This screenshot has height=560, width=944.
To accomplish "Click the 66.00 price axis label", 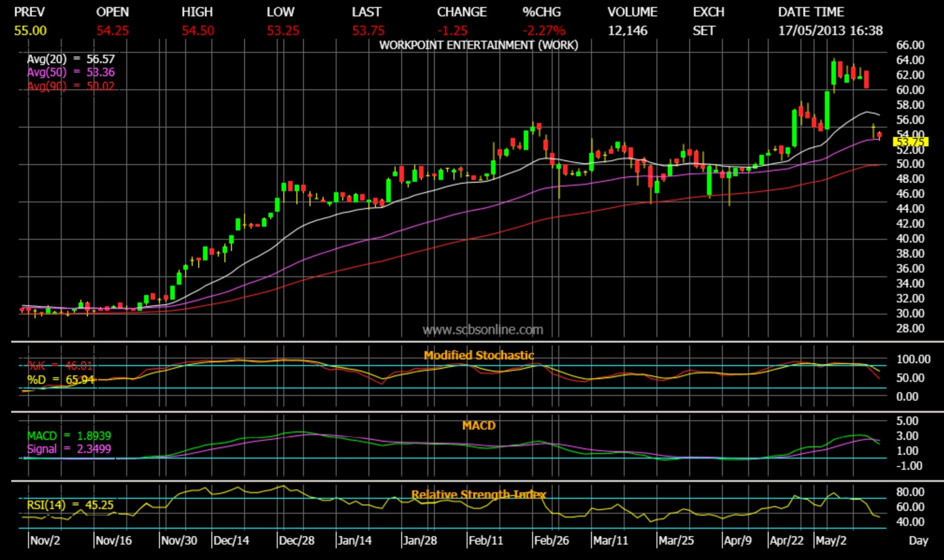I will (910, 45).
